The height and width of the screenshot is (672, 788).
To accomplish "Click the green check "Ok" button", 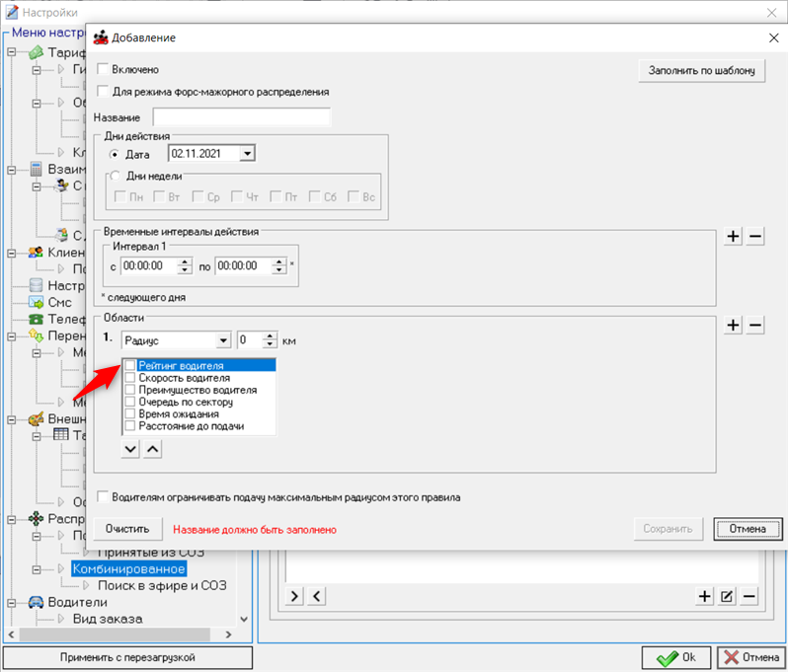I will [676, 657].
